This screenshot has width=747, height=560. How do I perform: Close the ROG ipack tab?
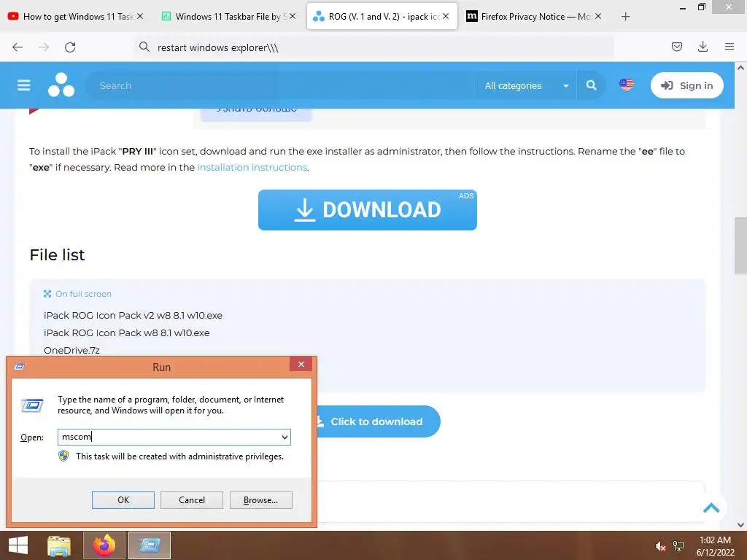tap(446, 16)
